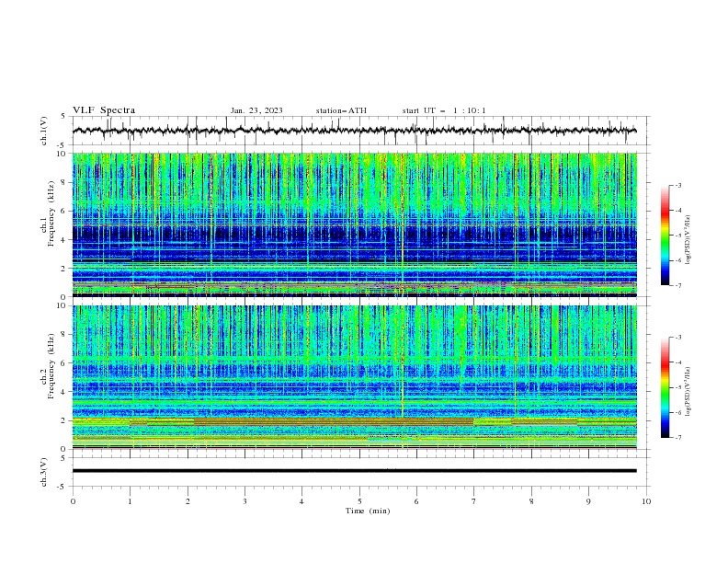Click the ch.1 'Frequency (kHz)' axis label

[x=51, y=214]
